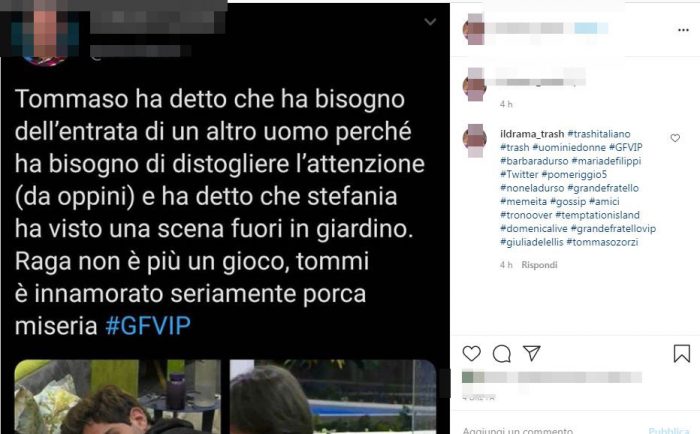This screenshot has height=434, width=700.
Task: Open the #grandefratellovip hashtag
Action: (613, 229)
